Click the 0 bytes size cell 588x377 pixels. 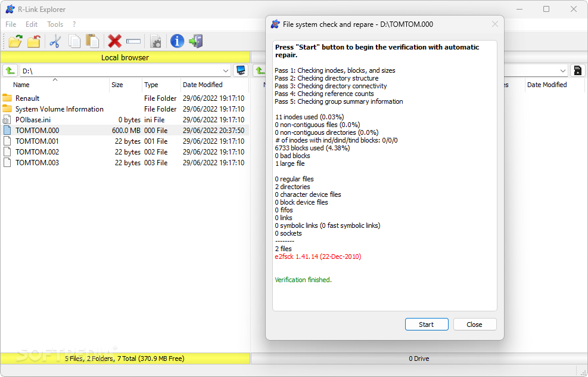pyautogui.click(x=129, y=120)
